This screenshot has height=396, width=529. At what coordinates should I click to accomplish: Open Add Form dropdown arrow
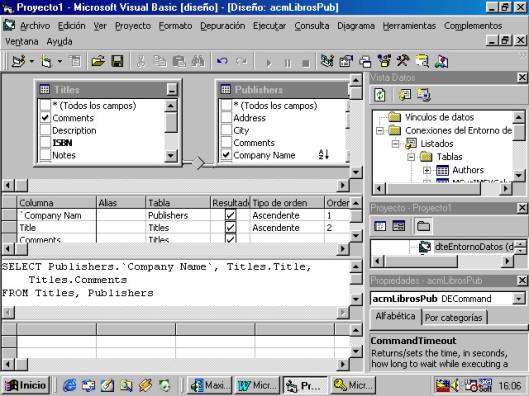60,61
